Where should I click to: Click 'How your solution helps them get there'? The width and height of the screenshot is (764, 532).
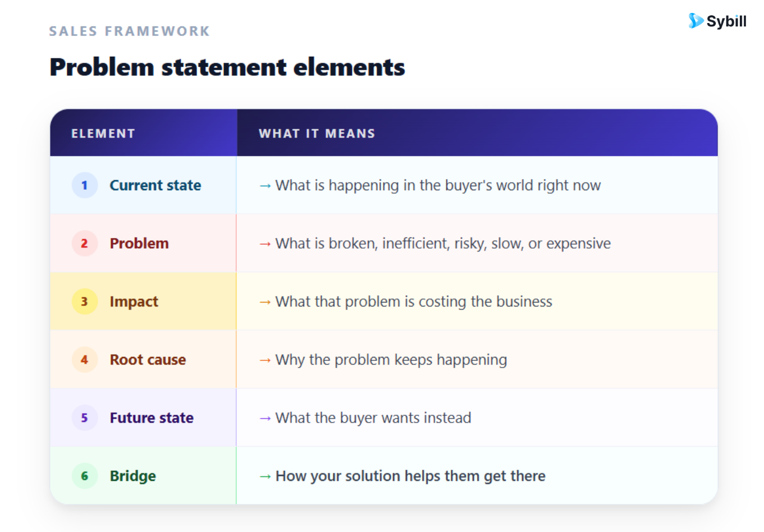[410, 476]
